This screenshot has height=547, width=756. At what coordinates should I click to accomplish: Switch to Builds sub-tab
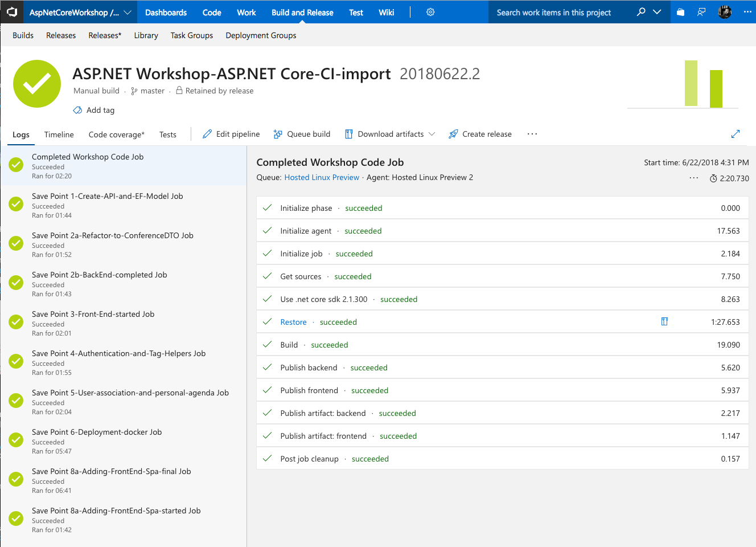click(23, 35)
